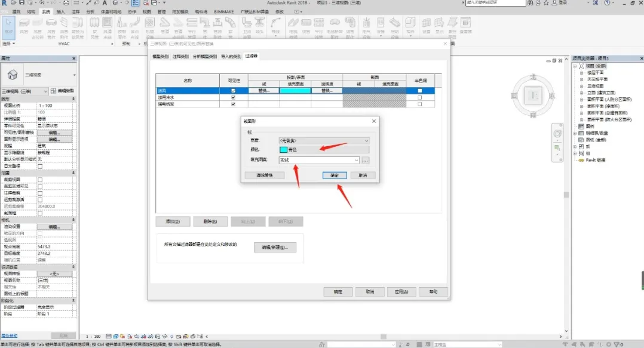Toggle visibility checkbox for the 加用冷水 filter
The width and height of the screenshot is (644, 348).
(233, 98)
